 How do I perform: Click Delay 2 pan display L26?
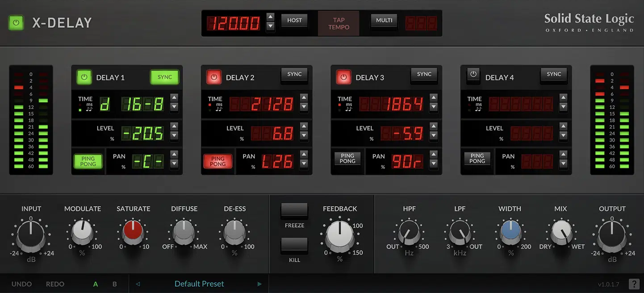click(x=278, y=161)
